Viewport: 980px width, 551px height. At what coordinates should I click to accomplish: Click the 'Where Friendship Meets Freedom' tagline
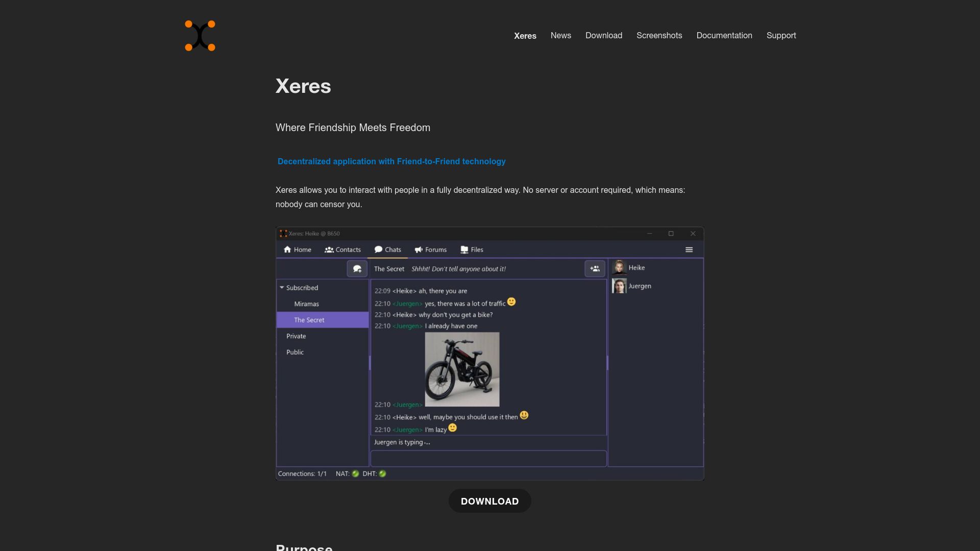pos(353,128)
